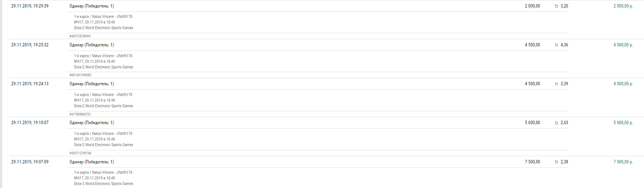Click the timestamp 29.11.2019, 19:10:07

[30, 123]
